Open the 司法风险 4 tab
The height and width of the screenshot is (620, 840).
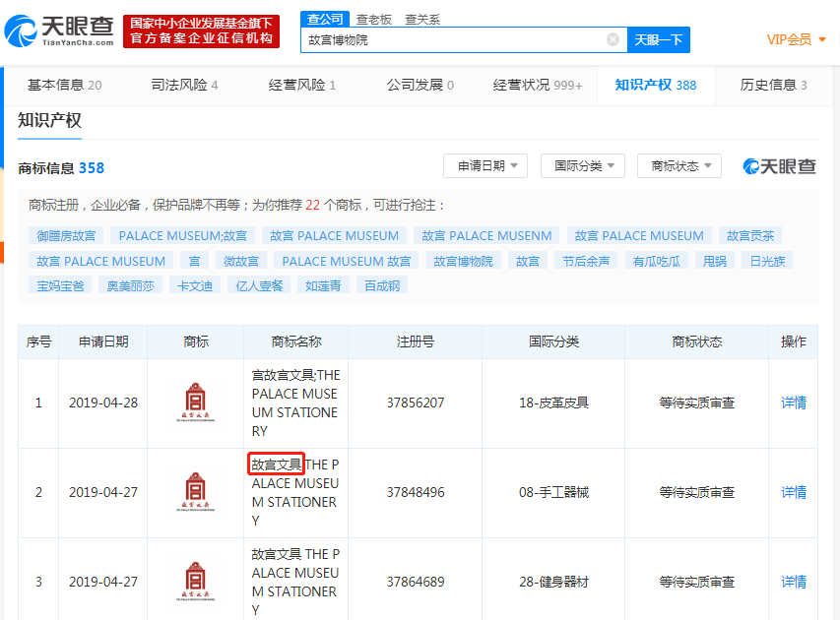tap(184, 86)
